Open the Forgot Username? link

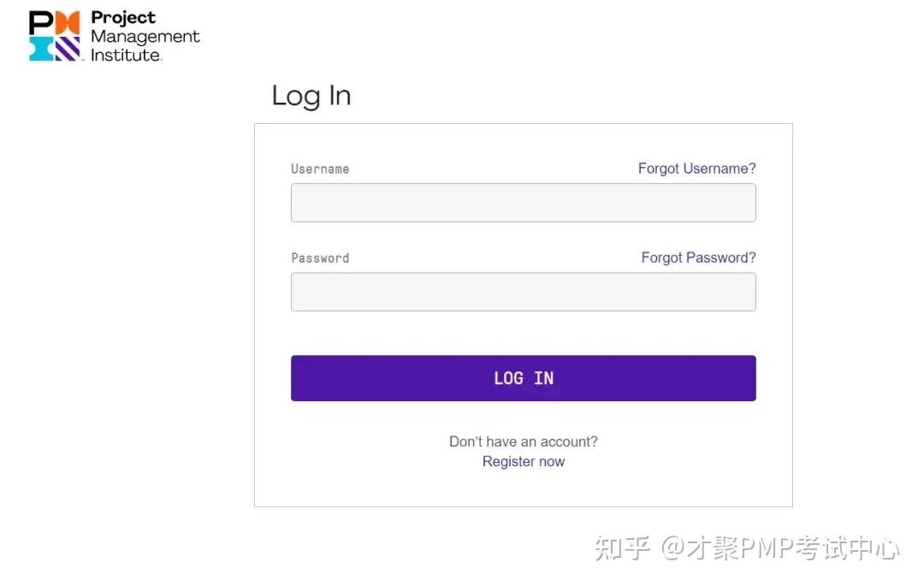[696, 169]
